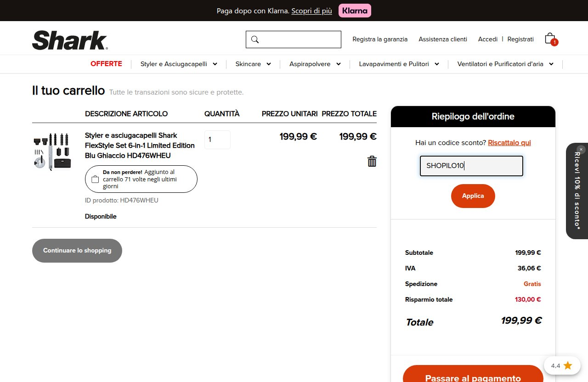Click the Registrati link
Viewport: 588px width, 382px height.
point(520,39)
